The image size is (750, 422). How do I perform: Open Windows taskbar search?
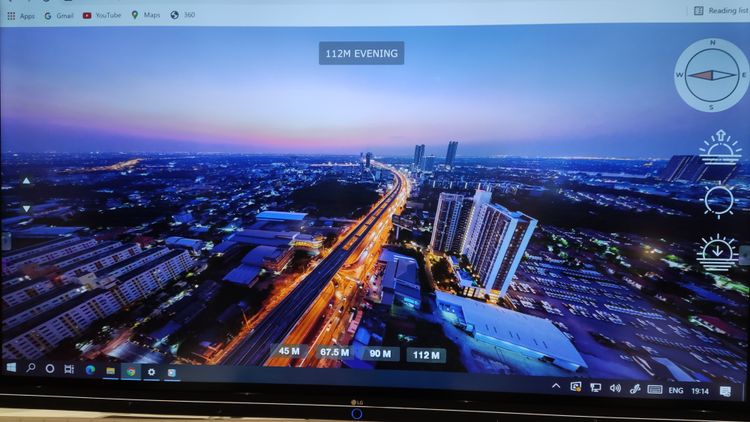tap(31, 367)
